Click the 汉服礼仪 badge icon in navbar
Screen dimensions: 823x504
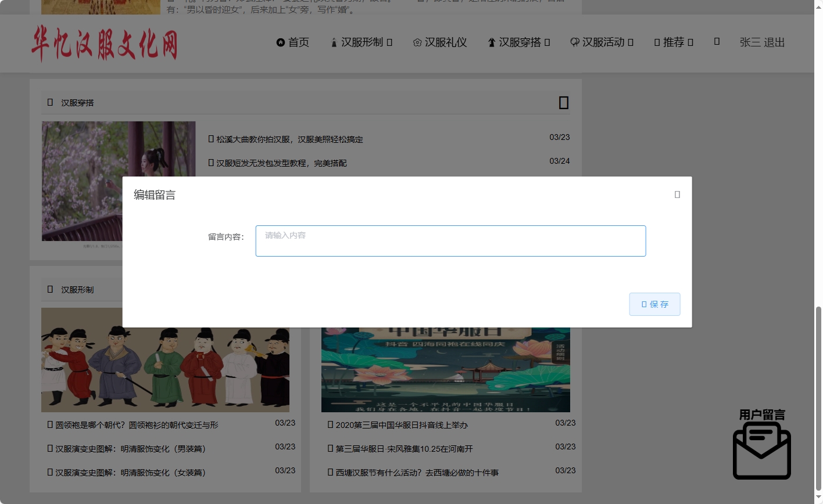pyautogui.click(x=417, y=42)
